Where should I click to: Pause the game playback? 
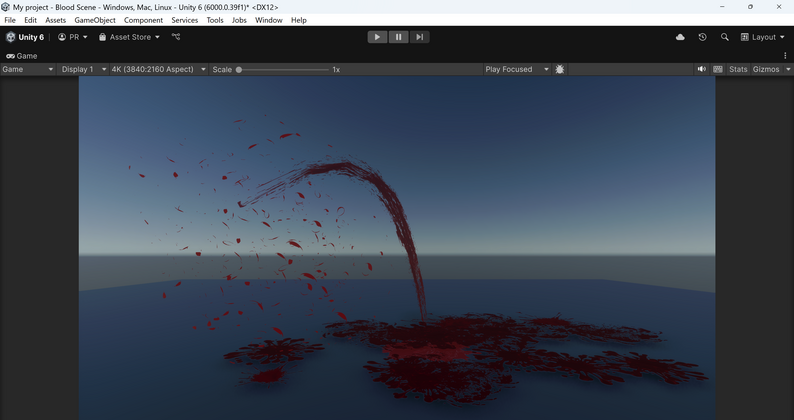coord(399,37)
